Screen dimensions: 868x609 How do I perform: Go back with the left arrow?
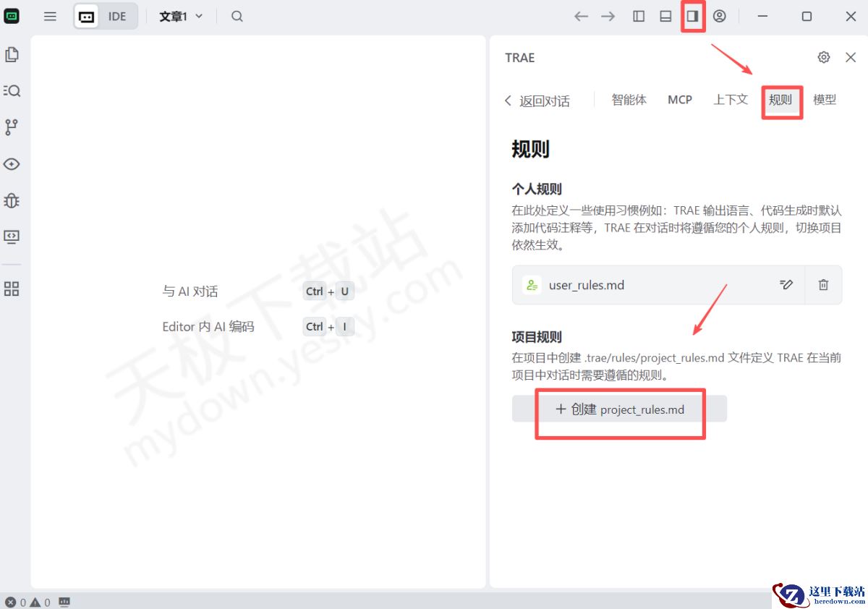(581, 16)
